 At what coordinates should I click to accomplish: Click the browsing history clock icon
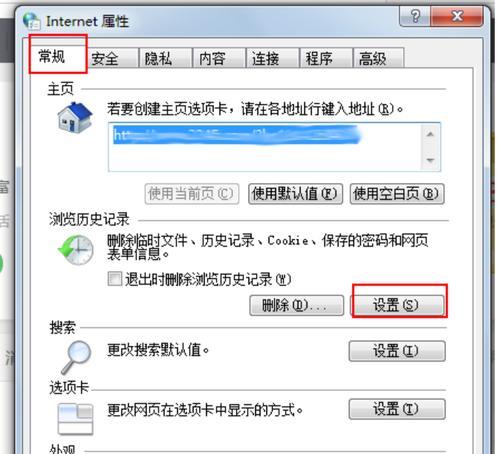[76, 250]
